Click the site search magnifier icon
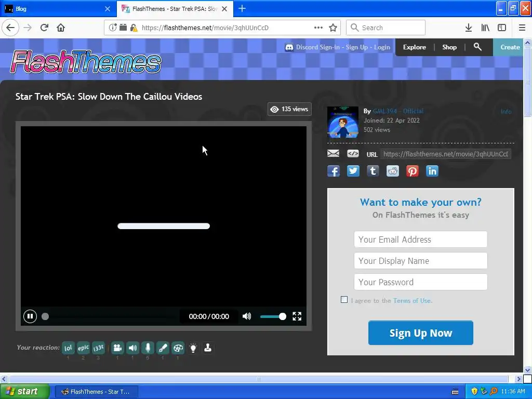This screenshot has height=399, width=532. [x=477, y=47]
